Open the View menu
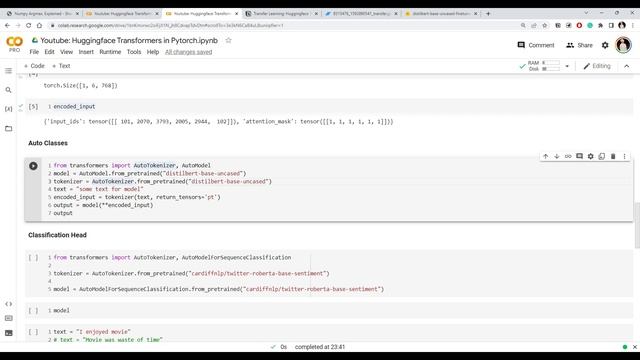The width and height of the screenshot is (640, 360). 67,52
